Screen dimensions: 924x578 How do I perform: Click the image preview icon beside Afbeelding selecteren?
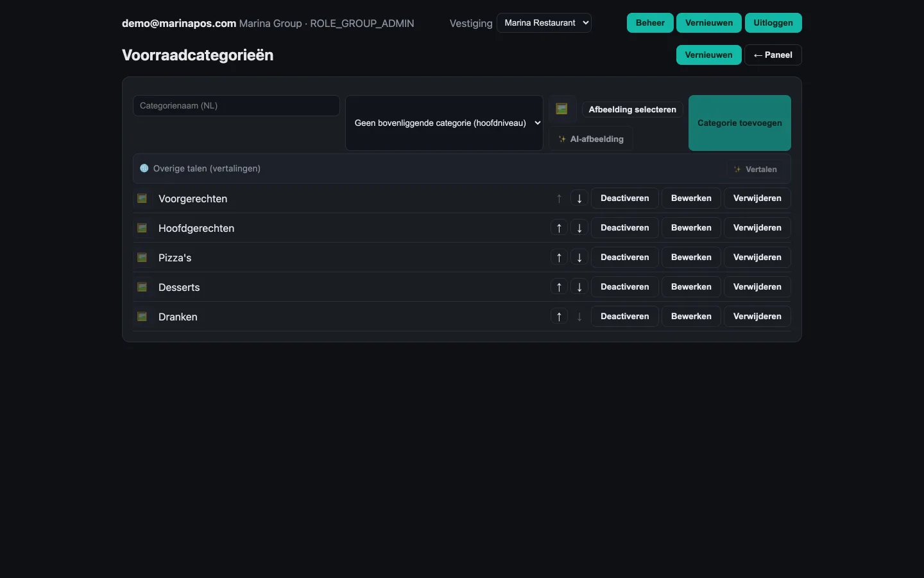[x=562, y=109]
